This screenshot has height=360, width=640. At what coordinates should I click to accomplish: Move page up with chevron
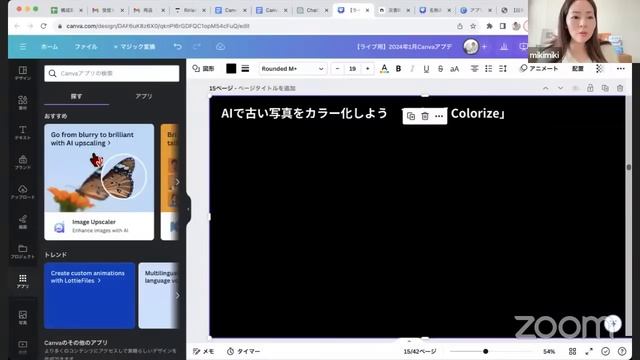[x=546, y=88]
